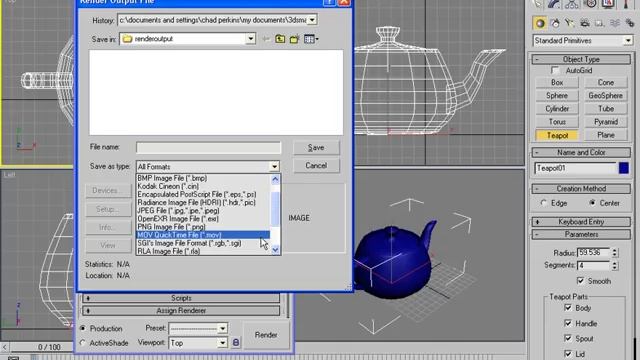Open the Standard Primitives dropdown
Image resolution: width=640 pixels, height=360 pixels.
coord(628,40)
